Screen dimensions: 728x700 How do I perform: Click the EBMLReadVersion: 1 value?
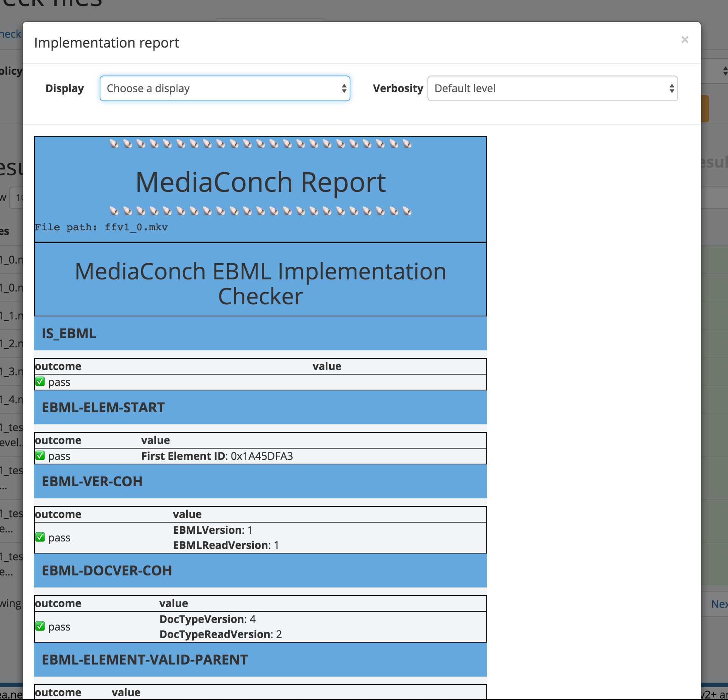pos(226,545)
